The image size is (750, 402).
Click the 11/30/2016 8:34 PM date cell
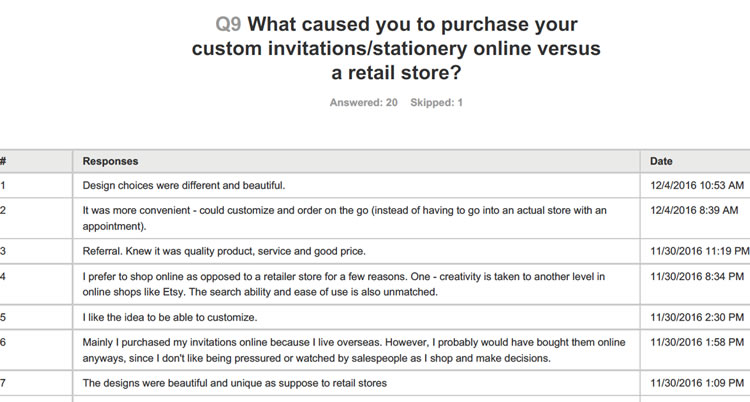click(x=697, y=276)
